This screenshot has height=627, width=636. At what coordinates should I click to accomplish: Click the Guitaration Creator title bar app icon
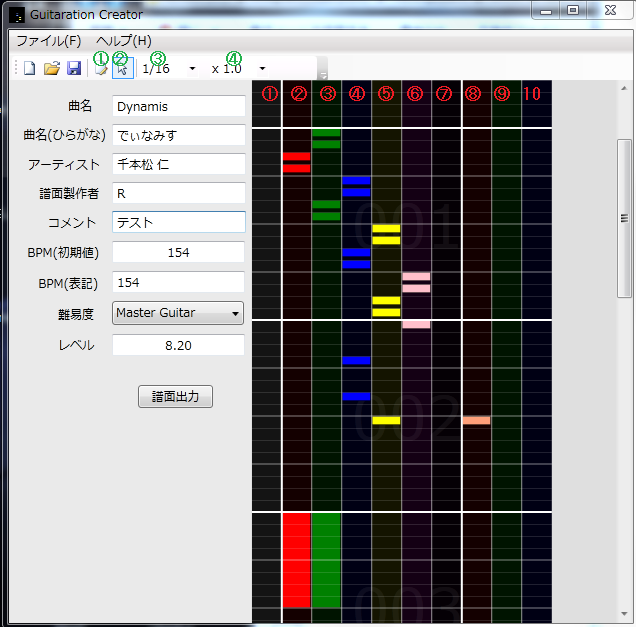coord(17,15)
